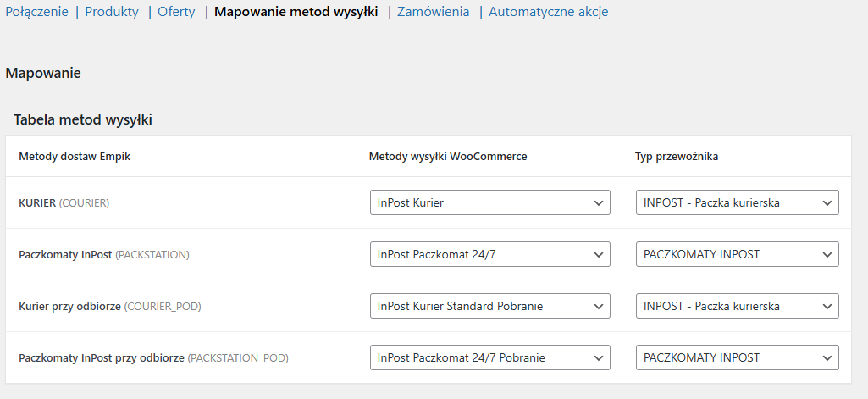Open the carrier type dropdown in the KURIER row
This screenshot has height=399, width=868.
pyautogui.click(x=737, y=202)
